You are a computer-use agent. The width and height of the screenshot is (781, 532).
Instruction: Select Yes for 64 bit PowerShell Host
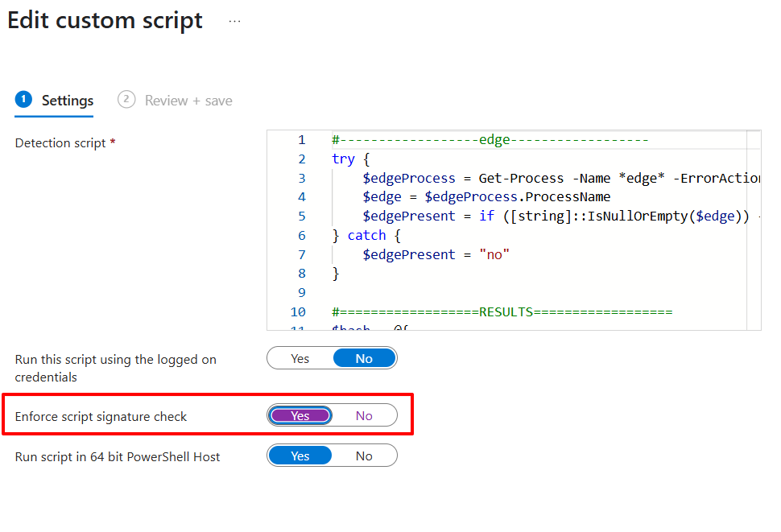coord(300,456)
